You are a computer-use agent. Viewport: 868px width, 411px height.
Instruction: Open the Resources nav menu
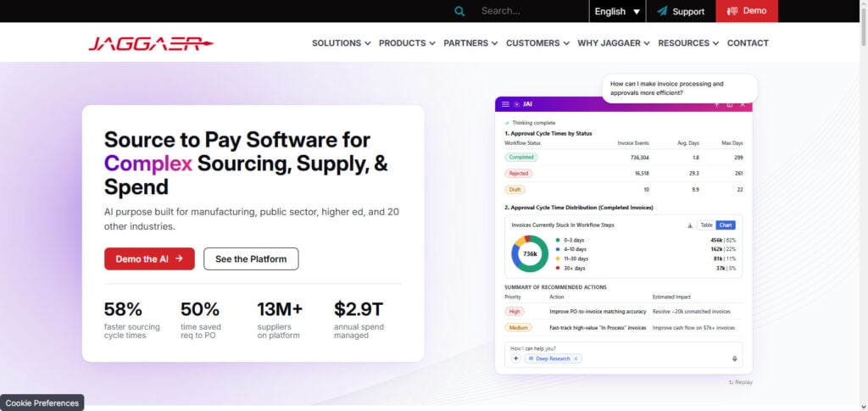pyautogui.click(x=688, y=43)
